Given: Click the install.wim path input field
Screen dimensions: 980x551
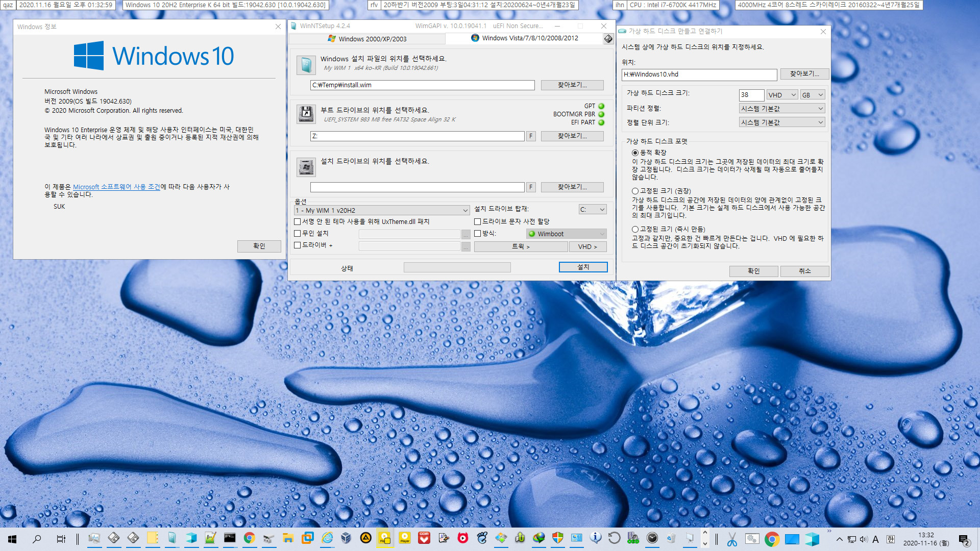Looking at the screenshot, I should tap(422, 85).
